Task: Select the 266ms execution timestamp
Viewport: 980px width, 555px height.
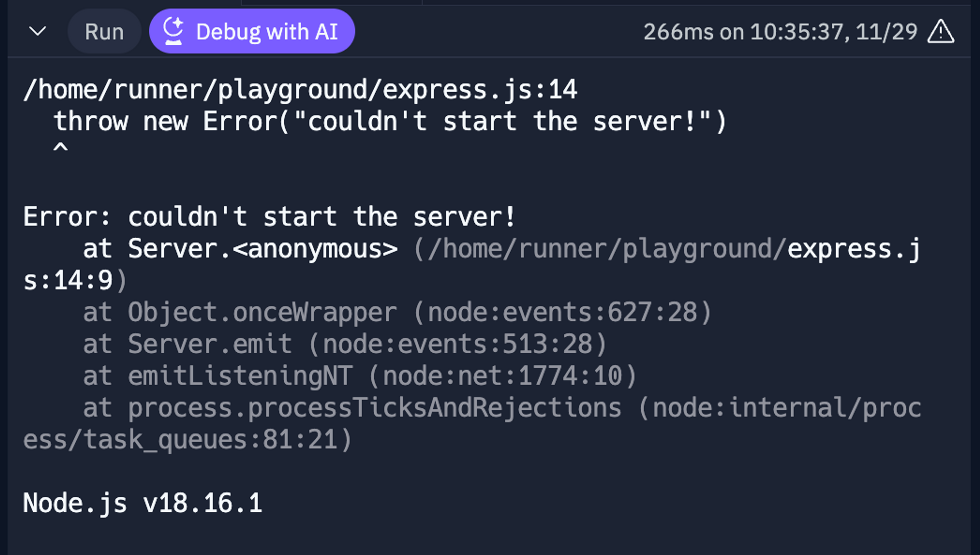Action: click(780, 32)
